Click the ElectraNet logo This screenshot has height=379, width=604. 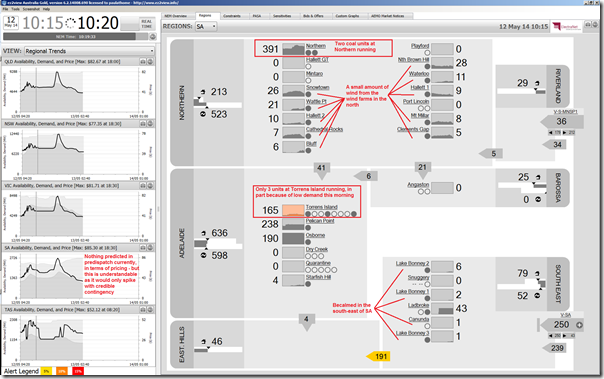click(x=566, y=27)
